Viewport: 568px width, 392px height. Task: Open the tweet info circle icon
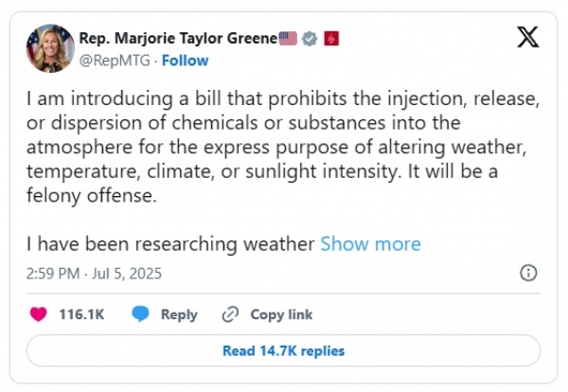point(529,274)
